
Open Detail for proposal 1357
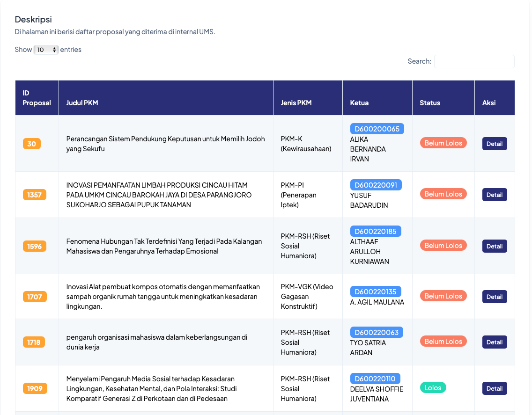click(495, 195)
